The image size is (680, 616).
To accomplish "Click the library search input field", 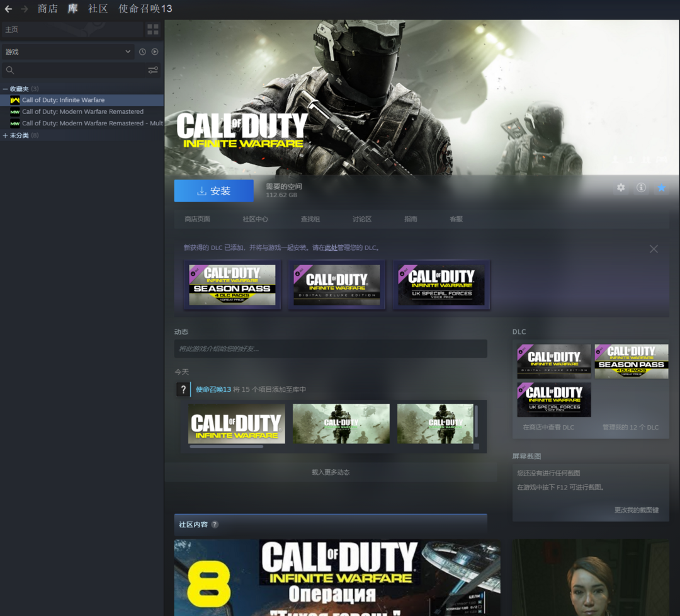I will [x=74, y=70].
